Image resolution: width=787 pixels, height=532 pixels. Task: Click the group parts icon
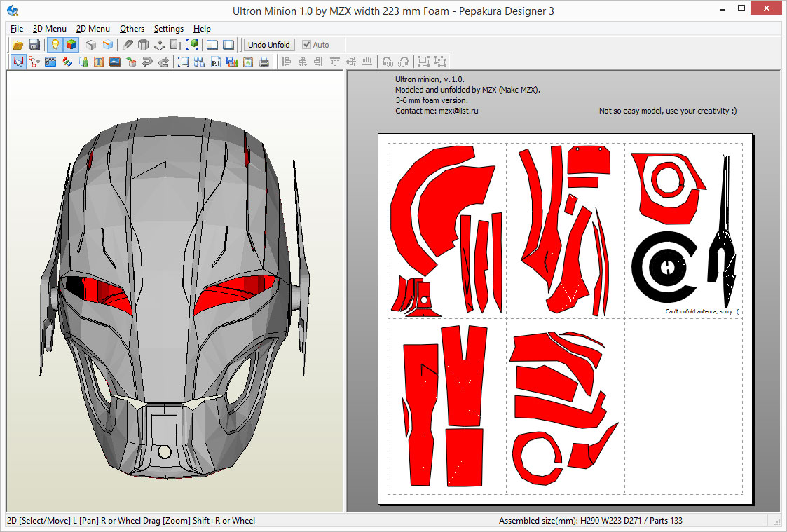tap(424, 62)
